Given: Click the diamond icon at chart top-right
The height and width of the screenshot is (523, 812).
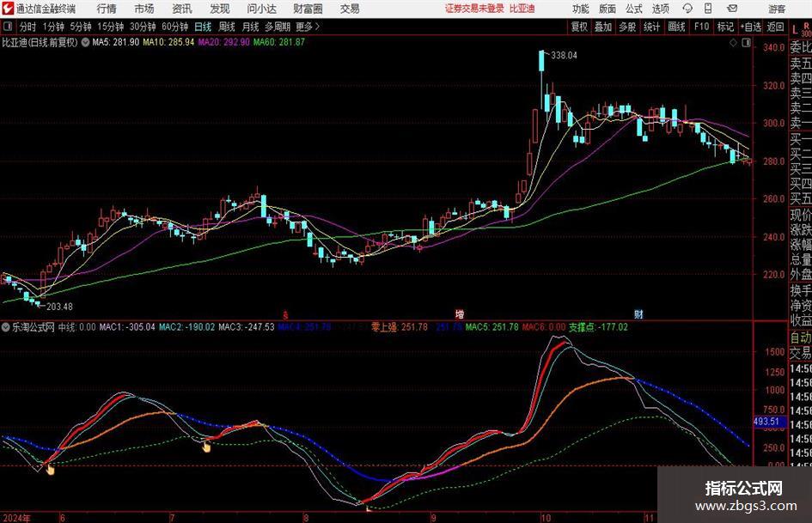Looking at the screenshot, I should tap(733, 43).
